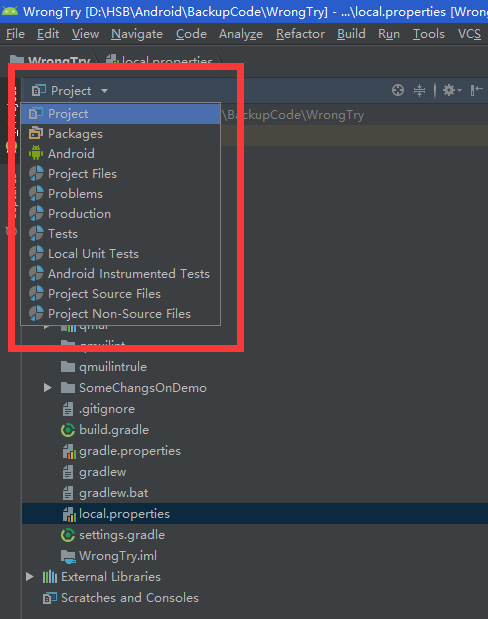The image size is (488, 619).
Task: Select Packages view option
Action: point(120,134)
